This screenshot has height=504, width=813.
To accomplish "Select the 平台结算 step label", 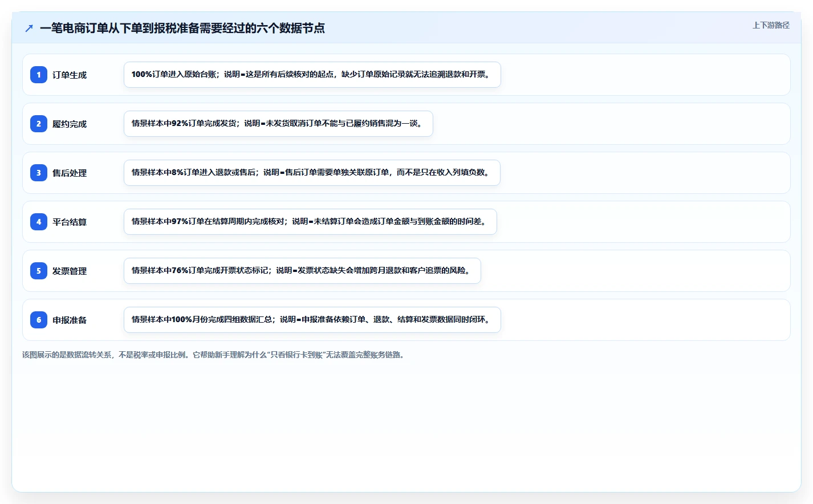I will 70,222.
